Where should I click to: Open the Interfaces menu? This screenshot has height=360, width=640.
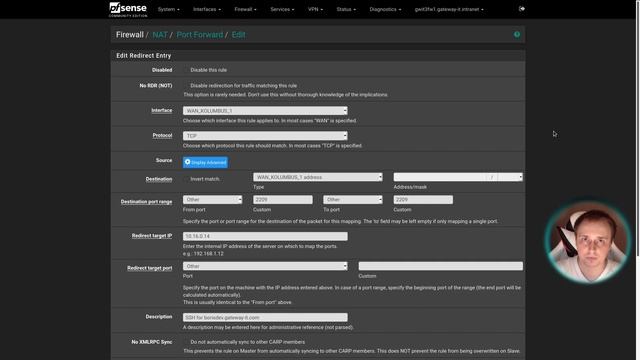click(207, 9)
